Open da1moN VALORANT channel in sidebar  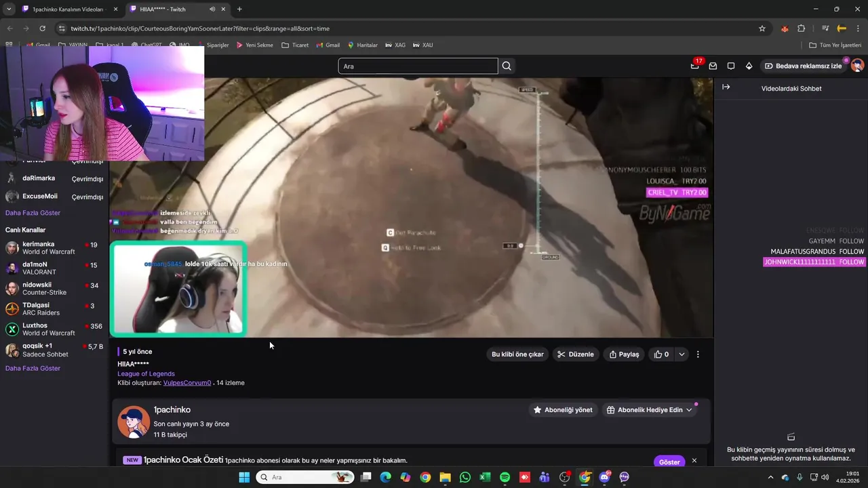(54, 268)
